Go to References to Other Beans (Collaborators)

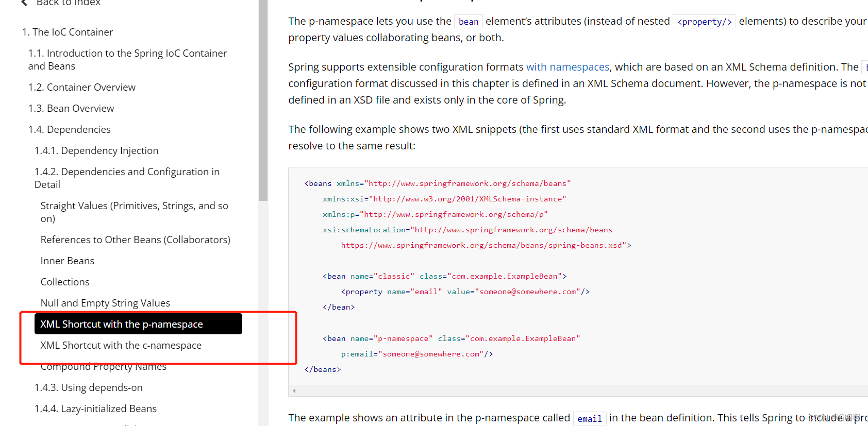[x=136, y=240]
